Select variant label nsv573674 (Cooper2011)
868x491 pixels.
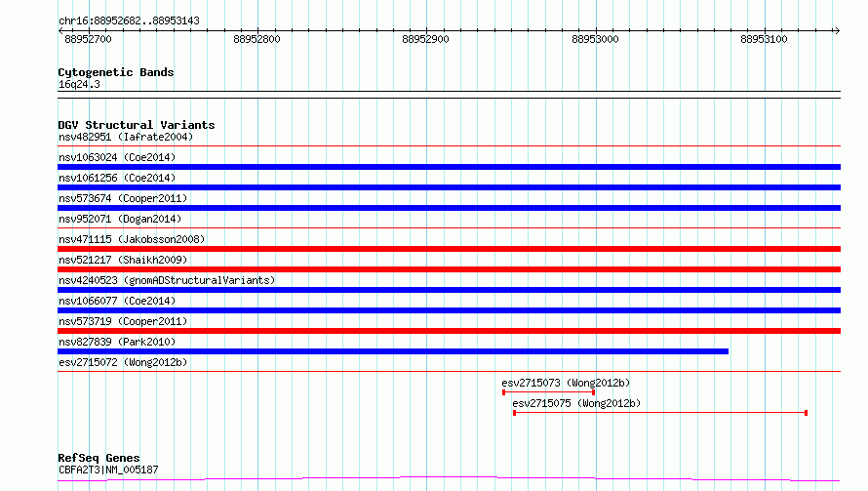123,198
